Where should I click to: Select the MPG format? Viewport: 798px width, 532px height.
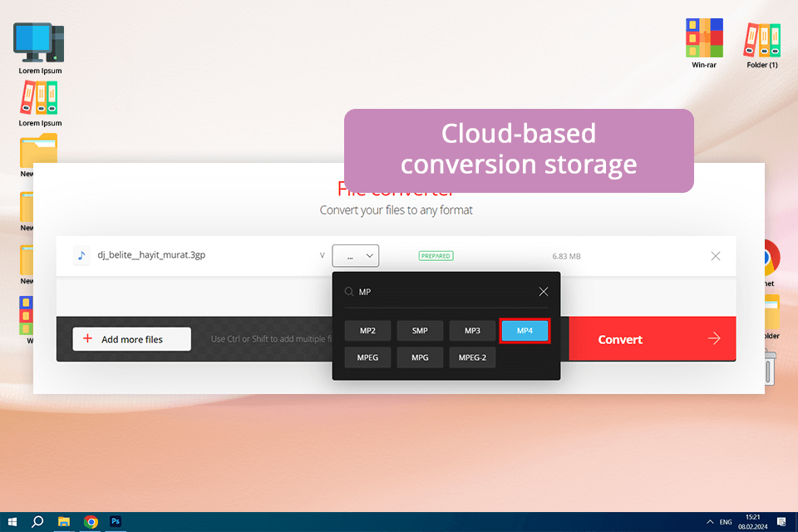tap(420, 357)
